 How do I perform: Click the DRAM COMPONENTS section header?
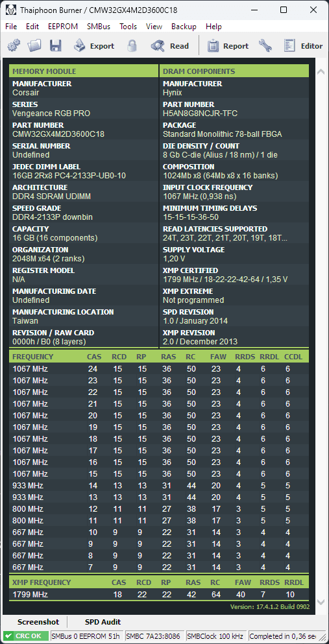234,71
